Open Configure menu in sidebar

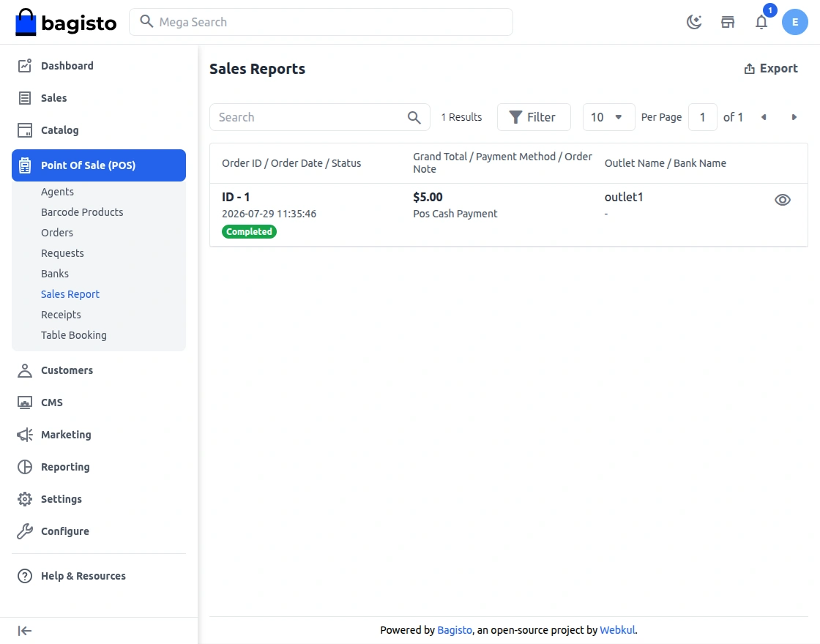[x=99, y=531]
